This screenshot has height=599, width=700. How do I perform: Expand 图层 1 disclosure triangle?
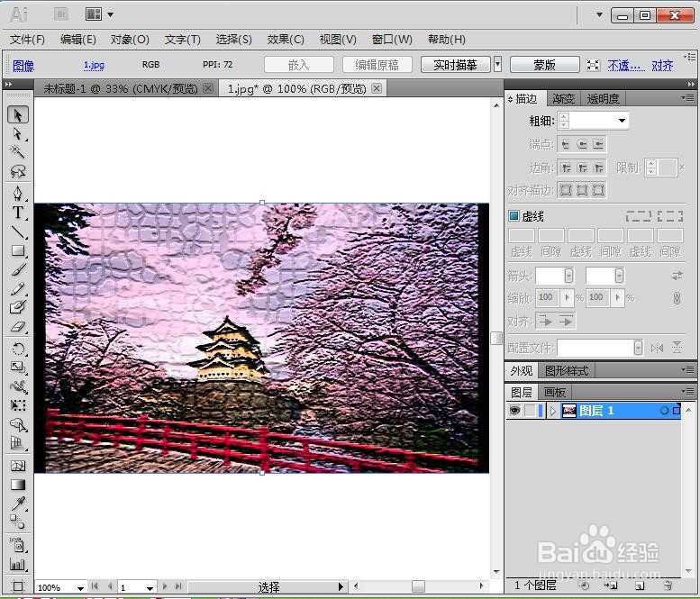coord(552,411)
